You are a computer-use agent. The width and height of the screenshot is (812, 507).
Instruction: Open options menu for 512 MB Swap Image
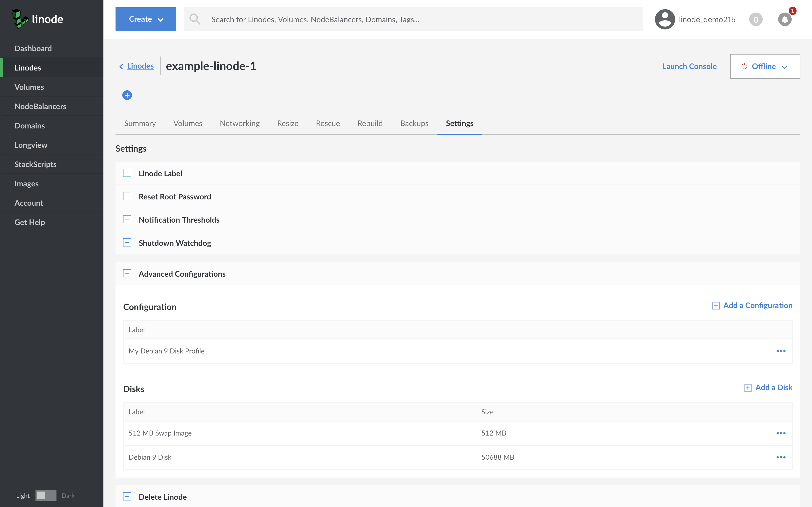point(781,433)
